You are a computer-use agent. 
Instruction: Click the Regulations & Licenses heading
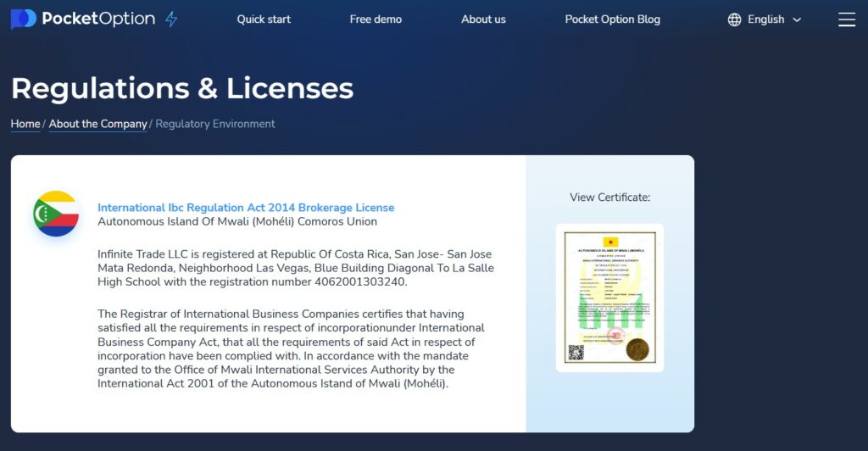coord(182,88)
